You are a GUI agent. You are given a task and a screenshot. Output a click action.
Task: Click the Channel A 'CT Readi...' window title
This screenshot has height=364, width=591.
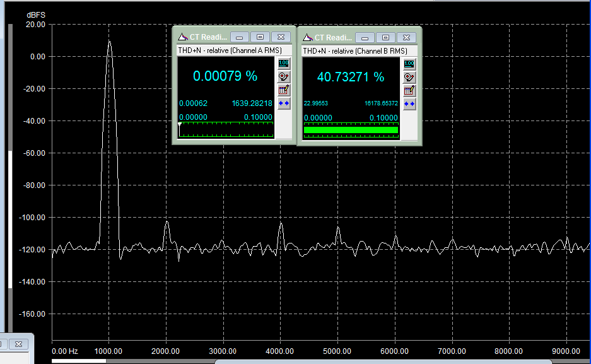click(208, 37)
